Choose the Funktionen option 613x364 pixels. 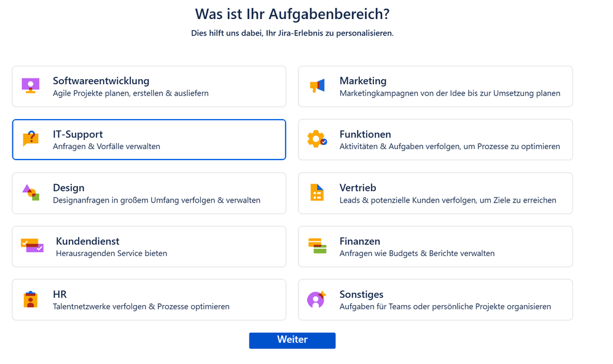point(435,139)
